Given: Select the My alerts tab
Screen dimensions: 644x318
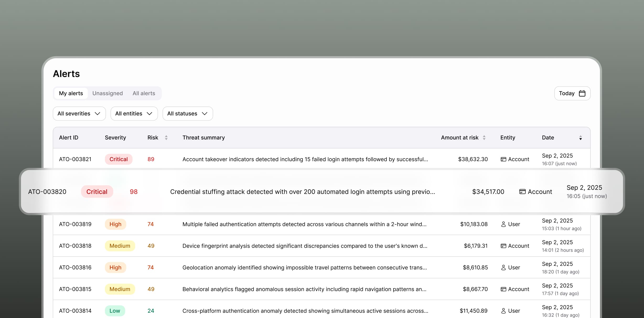Looking at the screenshot, I should pos(71,93).
